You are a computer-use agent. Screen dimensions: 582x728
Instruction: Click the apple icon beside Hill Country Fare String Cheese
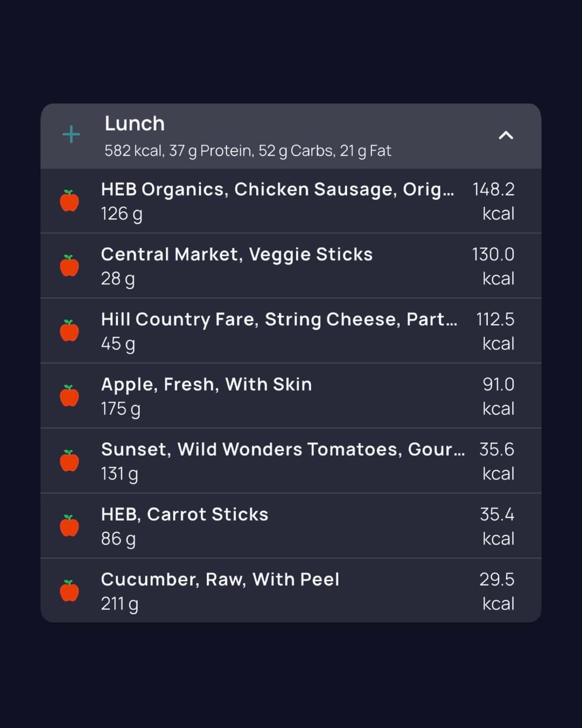(70, 331)
